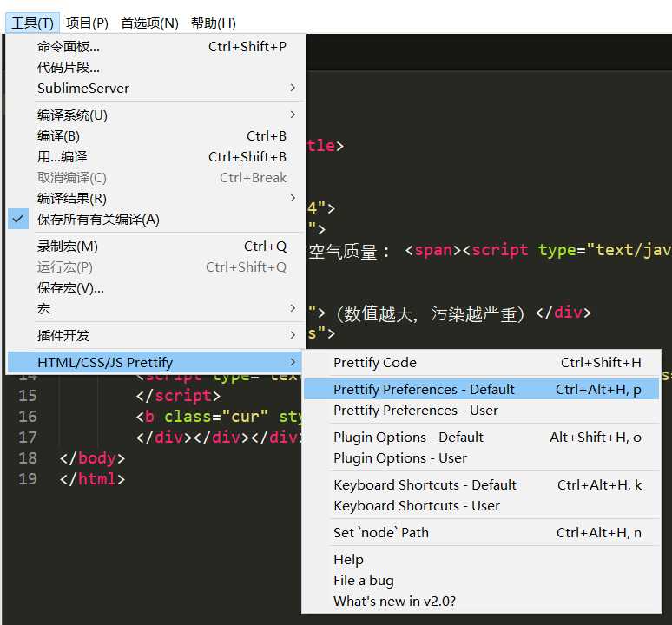Toggle 保存所有有关编译(A) checkmark
Image resolution: width=672 pixels, height=625 pixels.
(155, 220)
